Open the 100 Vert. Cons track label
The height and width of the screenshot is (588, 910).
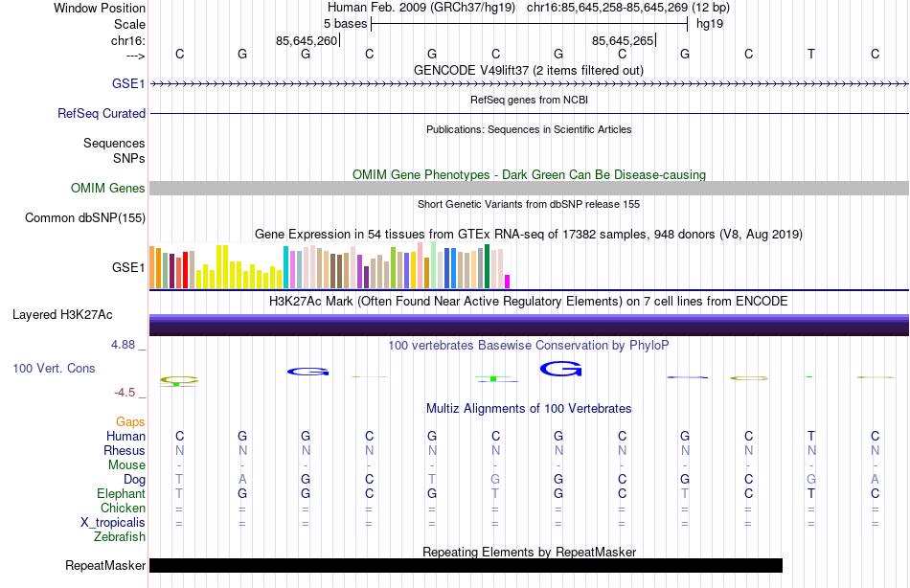[x=54, y=368]
